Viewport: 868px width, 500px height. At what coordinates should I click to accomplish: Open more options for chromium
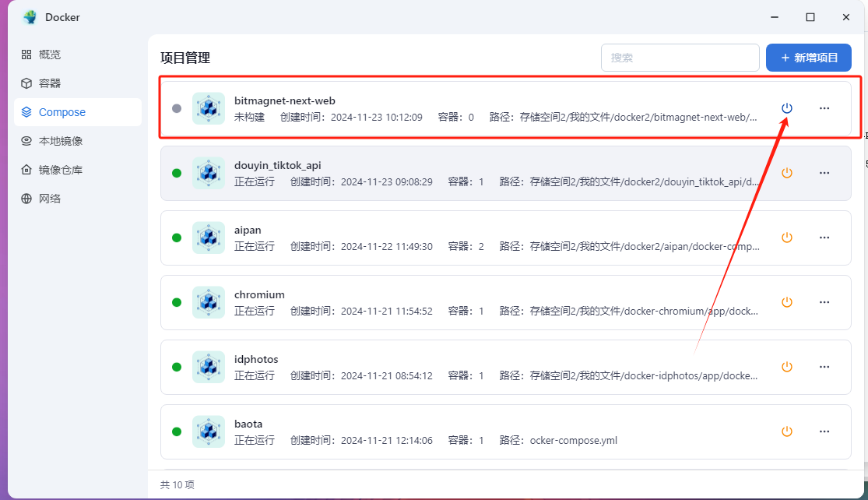point(824,302)
